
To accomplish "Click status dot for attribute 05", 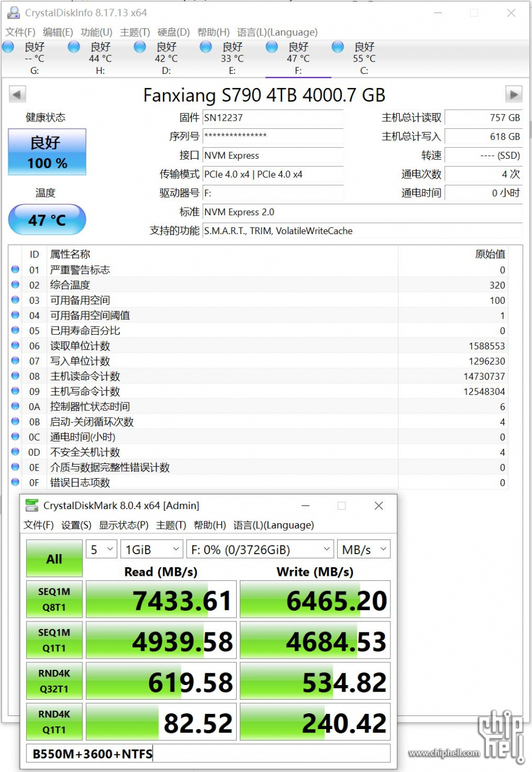I will coord(15,330).
